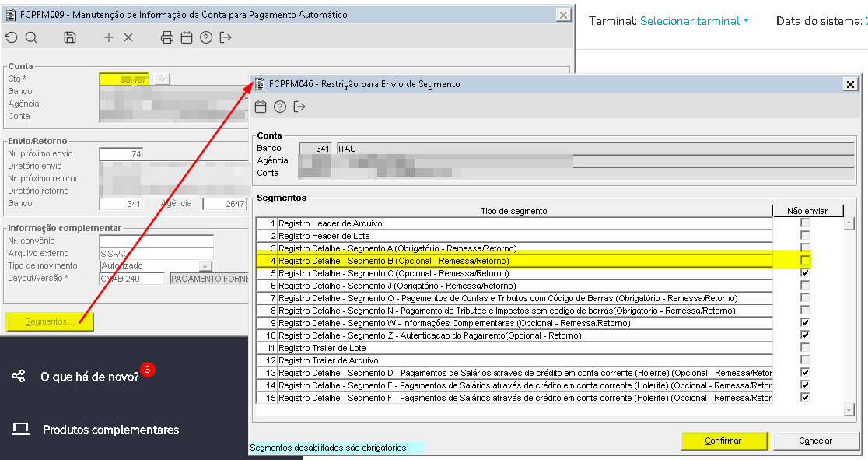
Task: Click the Não enviar column header
Action: click(x=807, y=211)
